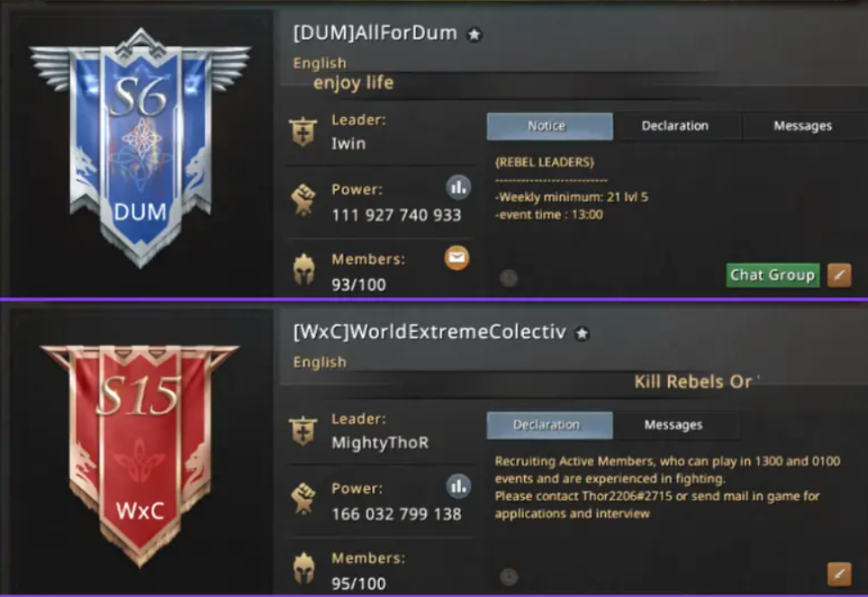Click the edit pencil in WxC declaration panel
868x597 pixels.
(x=839, y=574)
